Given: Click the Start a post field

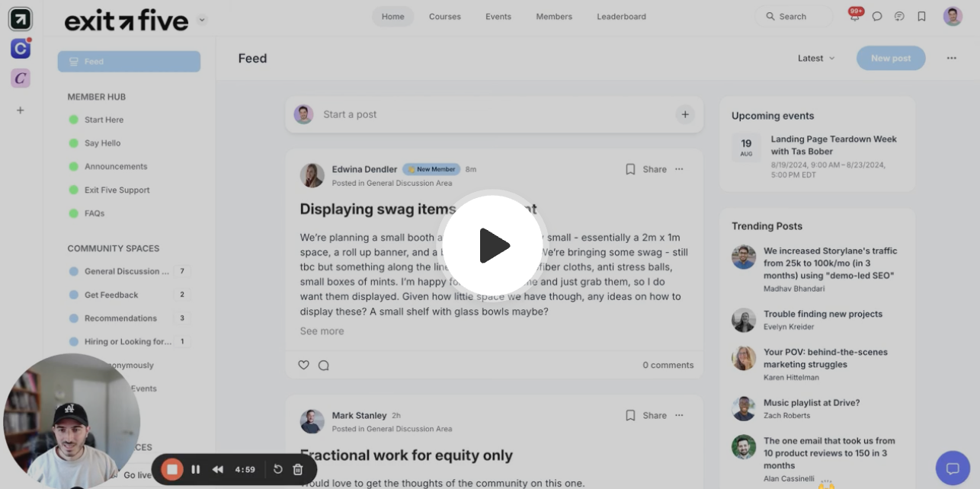Looking at the screenshot, I should coord(494,114).
